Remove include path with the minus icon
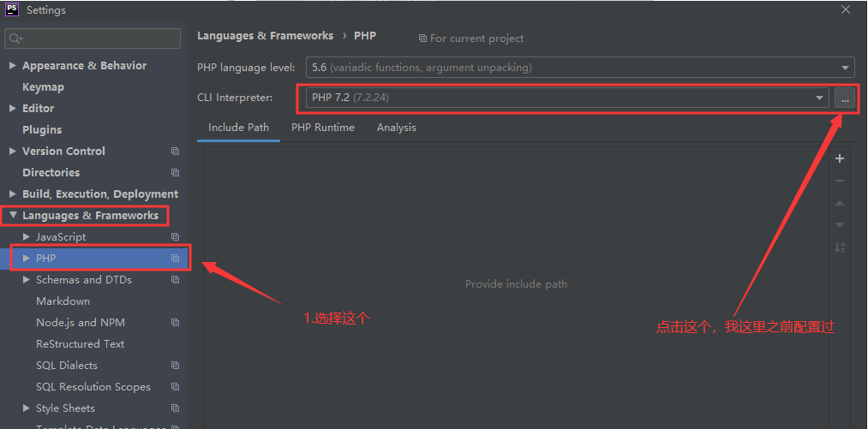The image size is (868, 429). click(840, 181)
